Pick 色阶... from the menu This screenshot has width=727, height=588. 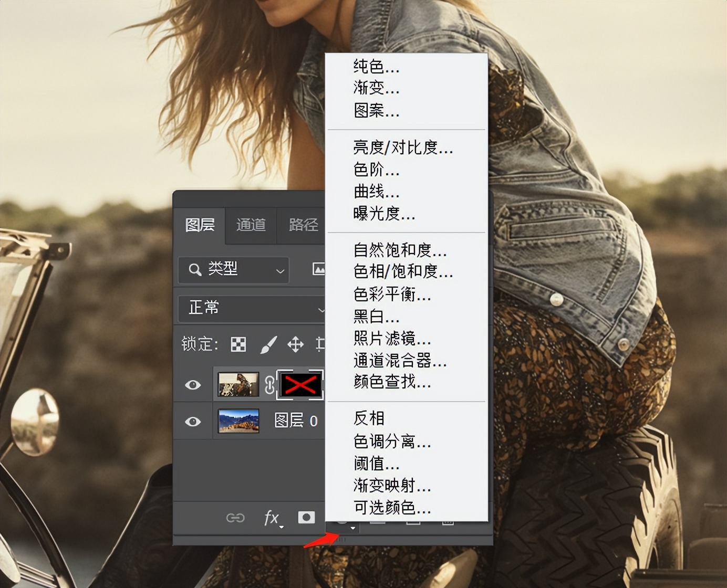click(376, 170)
